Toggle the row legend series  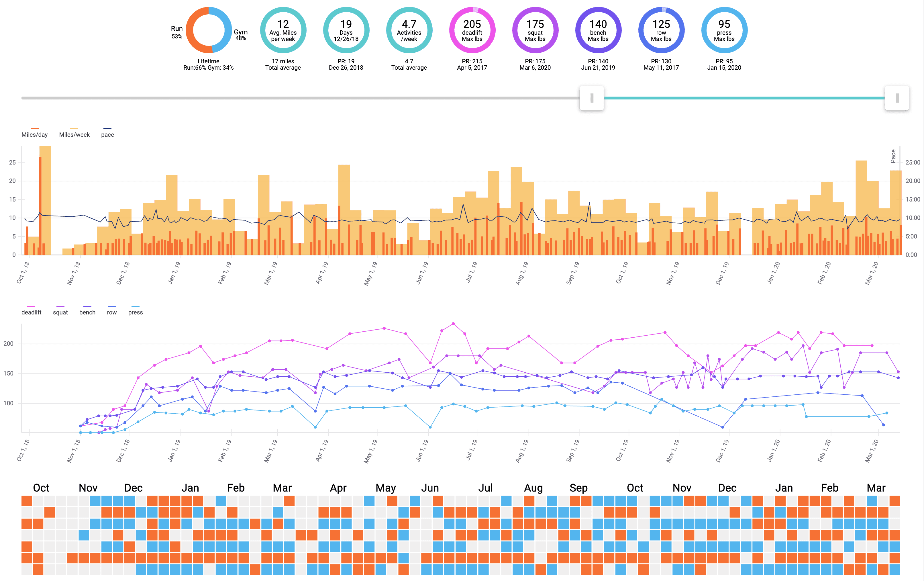tap(112, 310)
